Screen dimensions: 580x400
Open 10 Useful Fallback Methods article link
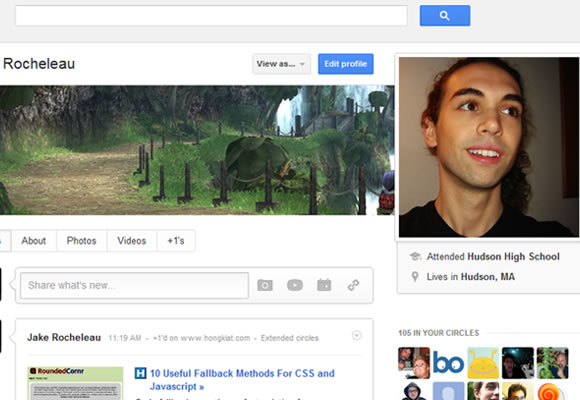point(242,380)
